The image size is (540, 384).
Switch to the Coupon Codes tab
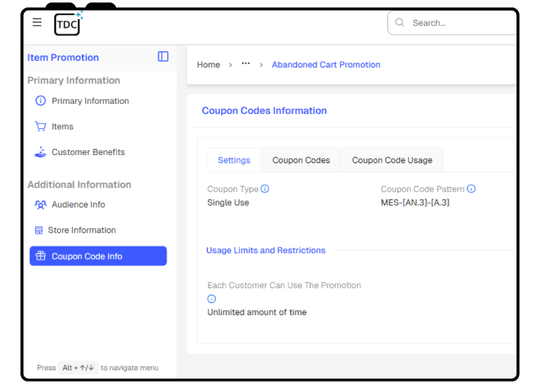click(301, 160)
